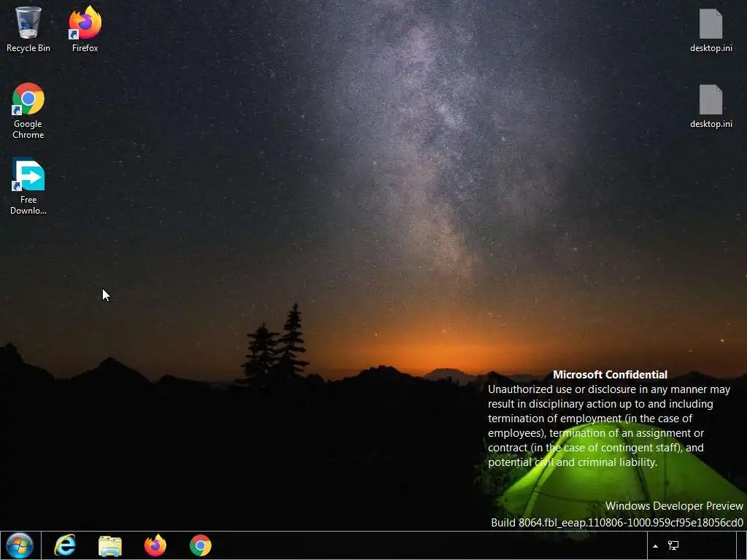This screenshot has height=560, width=747.
Task: Open the network status tray icon
Action: (673, 545)
